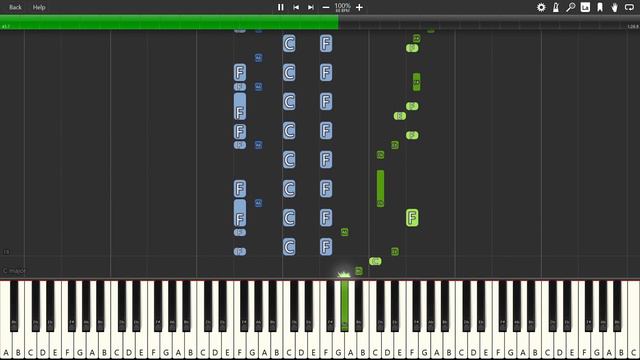Jump ahead on the gray unplayed progress bar
640x360 pixels.
(x=489, y=22)
